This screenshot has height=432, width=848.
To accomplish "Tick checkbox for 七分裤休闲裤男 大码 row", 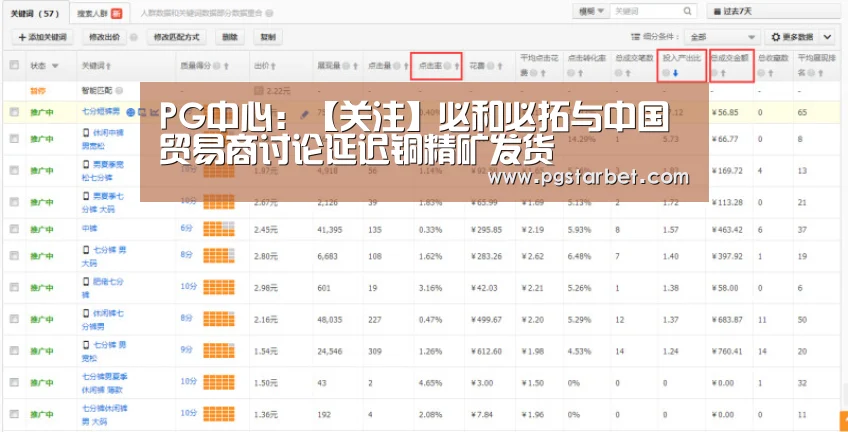I will pyautogui.click(x=14, y=414).
